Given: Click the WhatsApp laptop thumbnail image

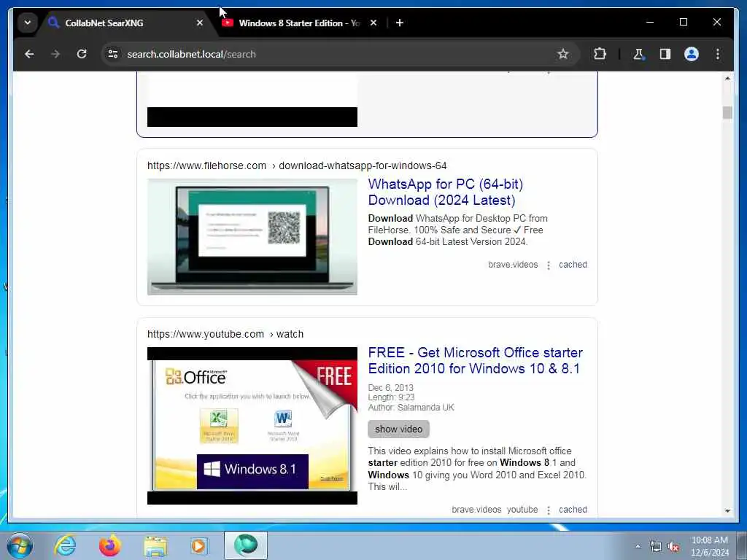Looking at the screenshot, I should click(x=252, y=237).
